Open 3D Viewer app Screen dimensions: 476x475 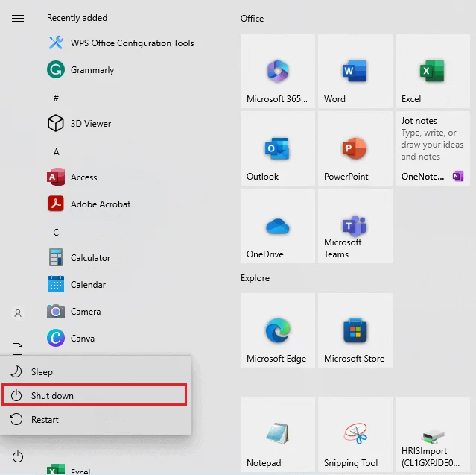[x=79, y=123]
